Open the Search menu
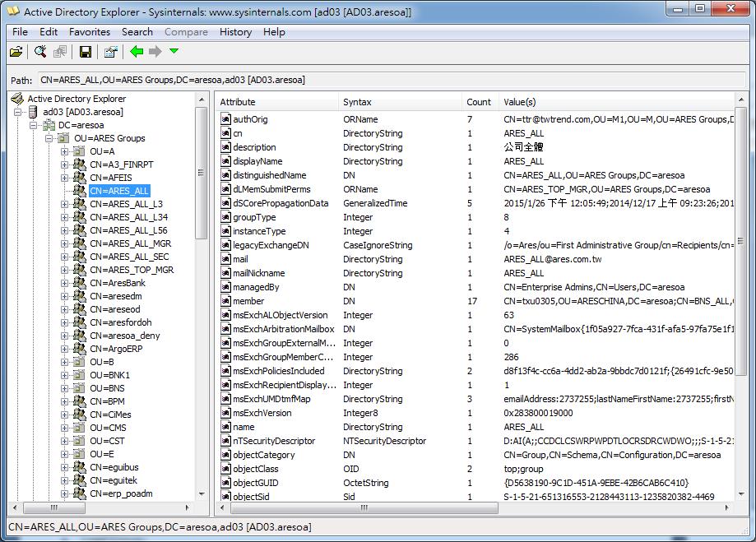 [x=137, y=32]
